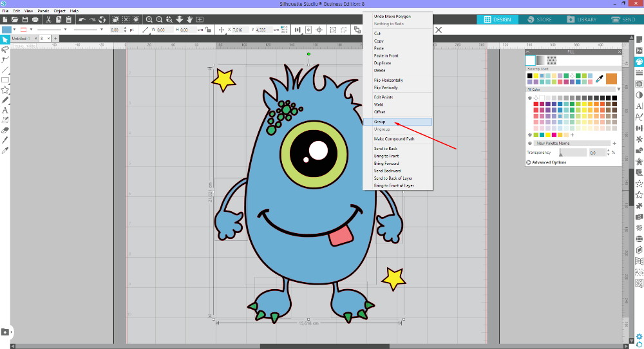This screenshot has height=349, width=644.
Task: Close the FILL panel
Action: pos(620,52)
